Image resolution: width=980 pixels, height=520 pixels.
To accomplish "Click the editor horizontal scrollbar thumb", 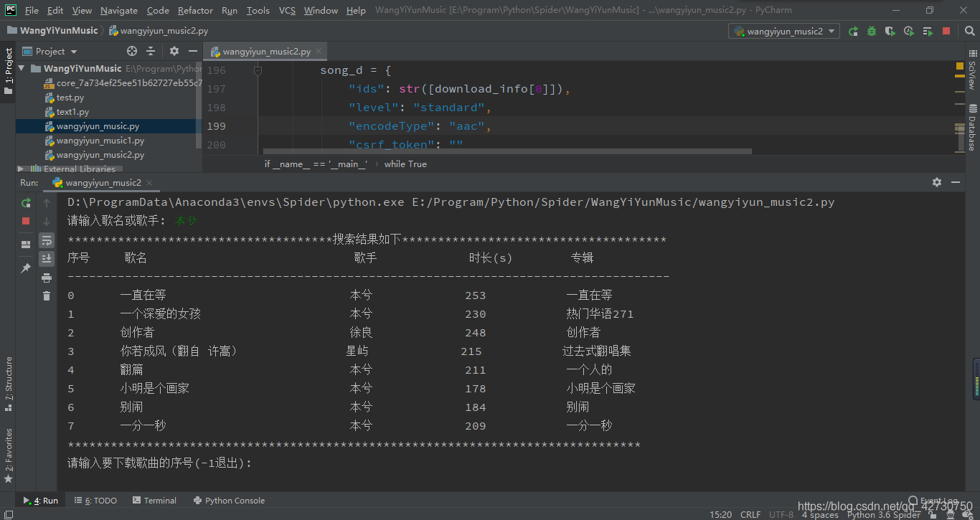I will tap(507, 151).
